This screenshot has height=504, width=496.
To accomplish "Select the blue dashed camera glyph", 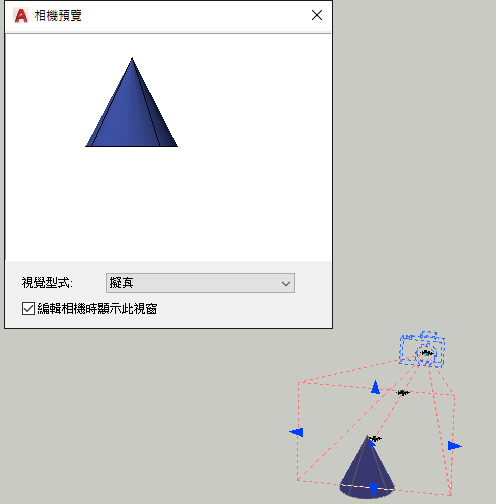I will (x=422, y=349).
